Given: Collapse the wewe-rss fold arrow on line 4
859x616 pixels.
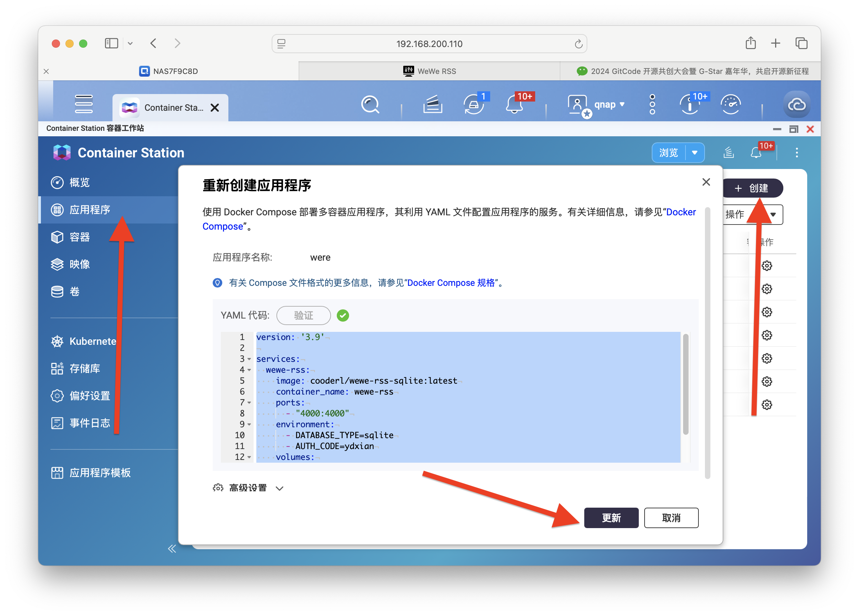Looking at the screenshot, I should click(x=249, y=370).
